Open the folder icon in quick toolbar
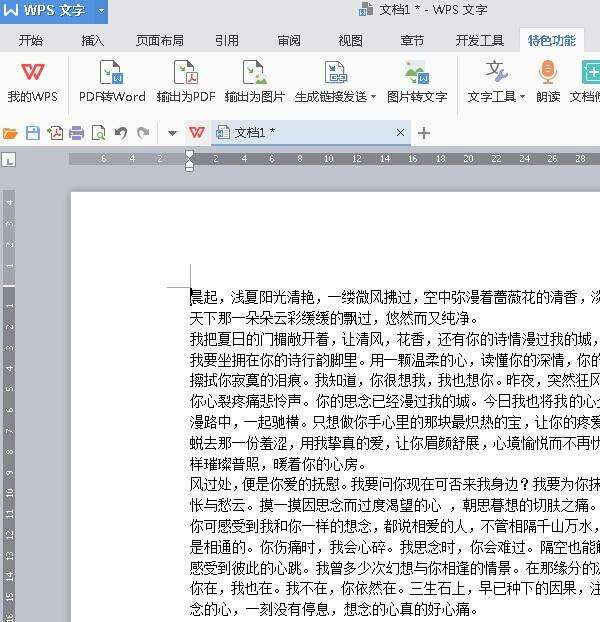This screenshot has height=622, width=600. (x=11, y=133)
